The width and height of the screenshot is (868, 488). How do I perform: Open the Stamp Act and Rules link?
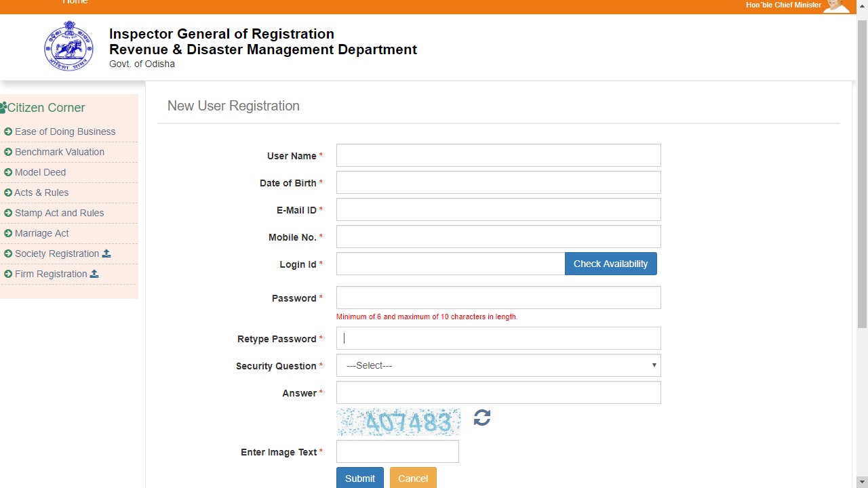[59, 213]
